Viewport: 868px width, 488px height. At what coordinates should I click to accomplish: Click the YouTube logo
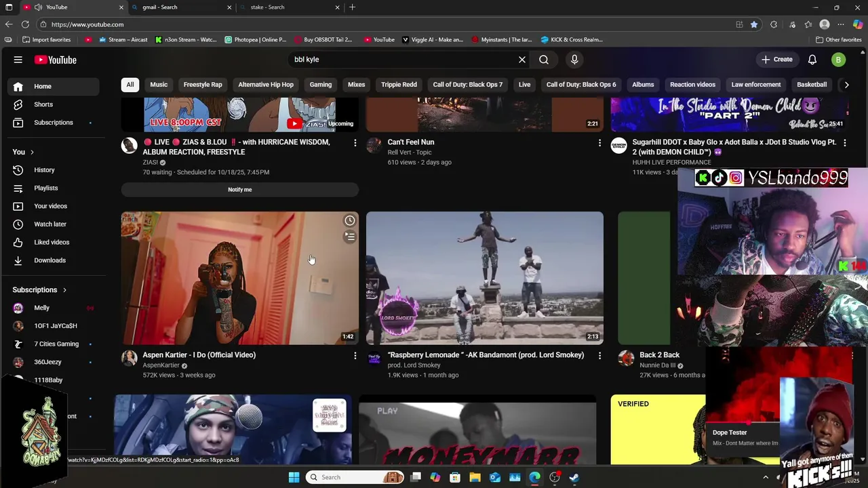point(56,60)
